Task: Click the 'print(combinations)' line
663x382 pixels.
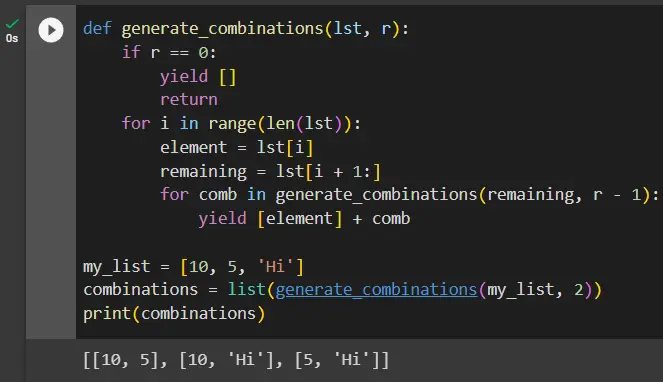Action: (174, 314)
